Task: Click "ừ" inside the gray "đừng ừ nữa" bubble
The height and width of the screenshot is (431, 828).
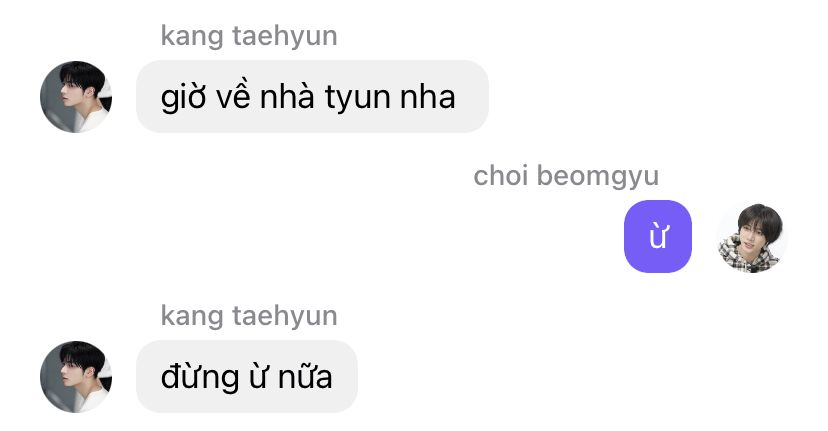Action: point(258,376)
